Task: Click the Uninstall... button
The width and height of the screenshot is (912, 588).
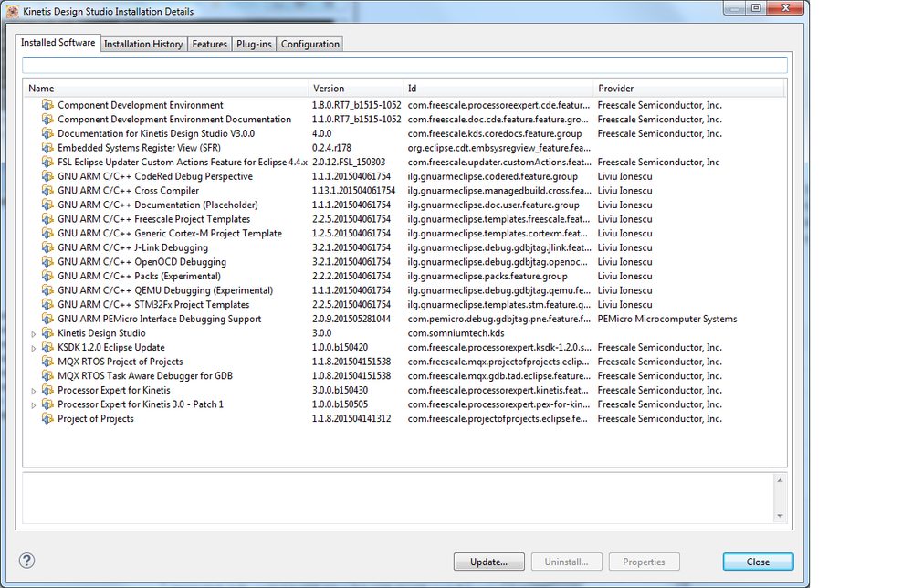Action: coord(567,562)
